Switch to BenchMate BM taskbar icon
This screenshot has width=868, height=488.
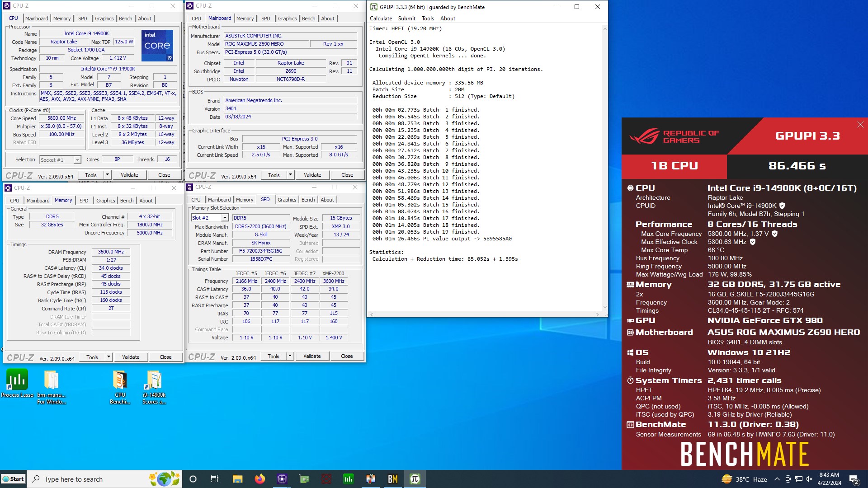(392, 479)
